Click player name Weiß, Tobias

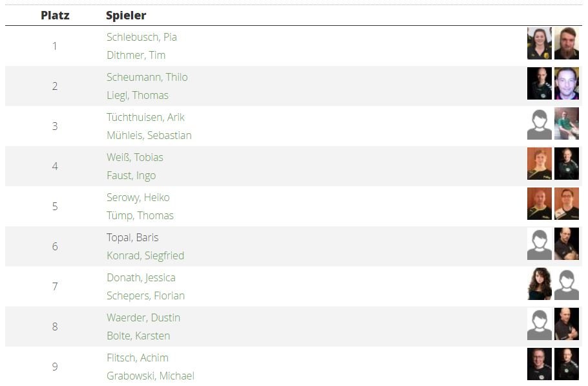tap(134, 157)
